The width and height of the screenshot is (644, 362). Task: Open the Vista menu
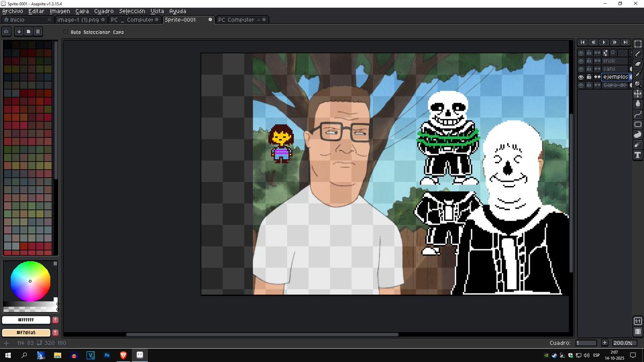coord(157,11)
